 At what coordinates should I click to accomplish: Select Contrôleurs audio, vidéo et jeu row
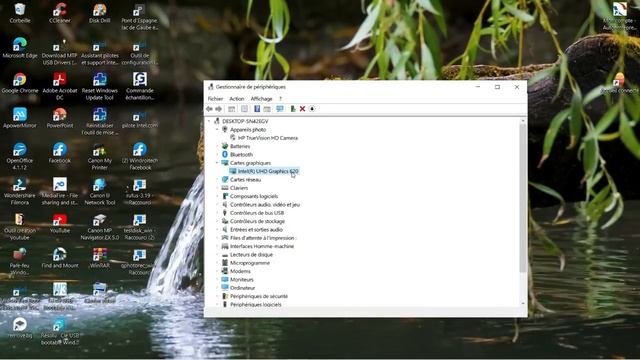[260, 204]
